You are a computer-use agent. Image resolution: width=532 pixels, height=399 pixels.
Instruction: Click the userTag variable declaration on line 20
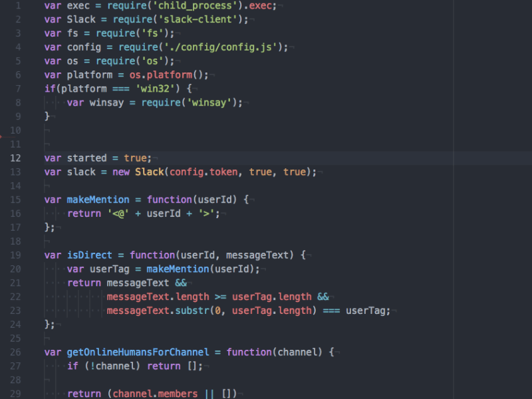[x=110, y=269]
